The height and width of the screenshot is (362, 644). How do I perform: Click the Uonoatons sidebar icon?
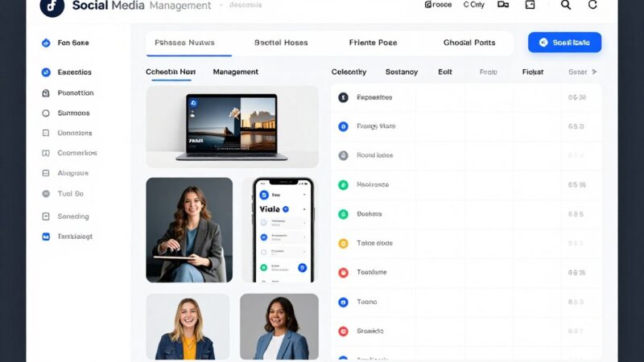(46, 133)
